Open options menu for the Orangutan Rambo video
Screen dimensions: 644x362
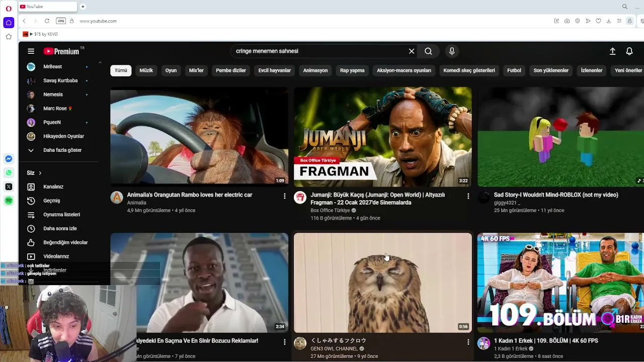(284, 196)
